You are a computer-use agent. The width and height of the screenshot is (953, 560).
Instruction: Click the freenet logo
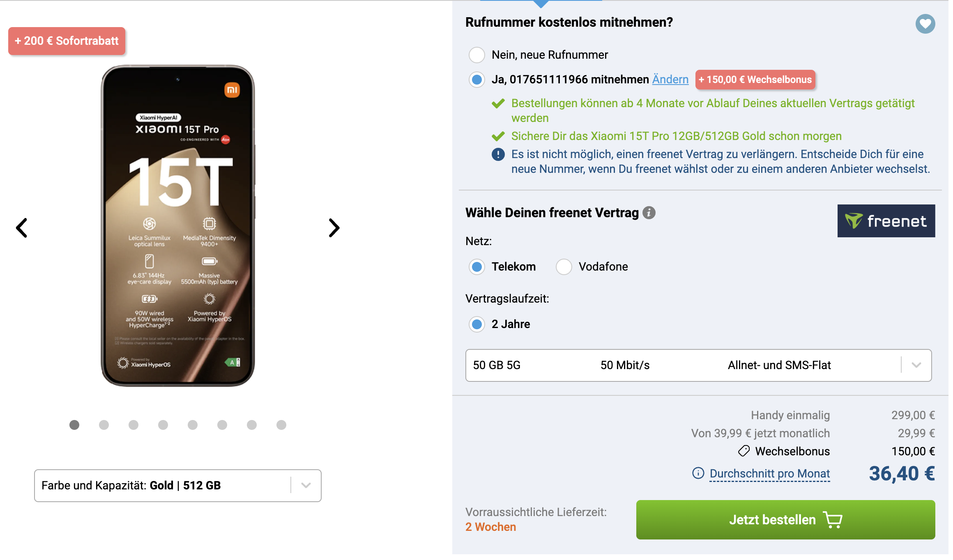(x=886, y=221)
